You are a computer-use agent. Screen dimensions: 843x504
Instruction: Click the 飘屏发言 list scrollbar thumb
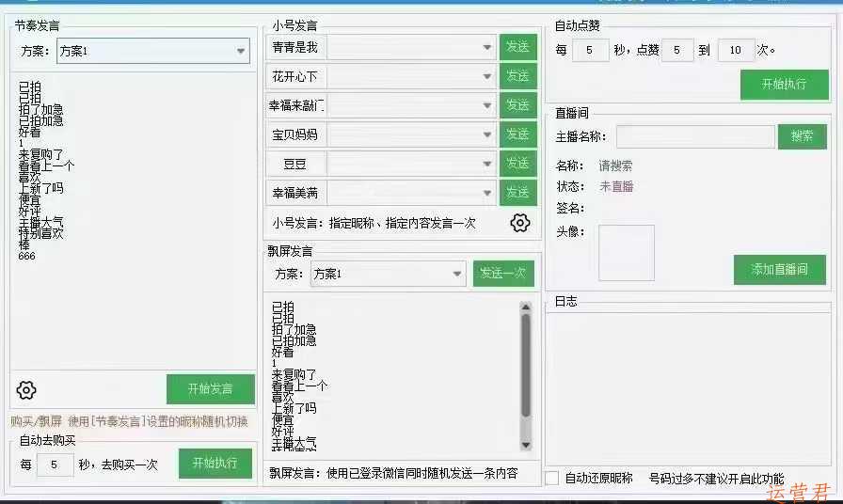click(526, 366)
